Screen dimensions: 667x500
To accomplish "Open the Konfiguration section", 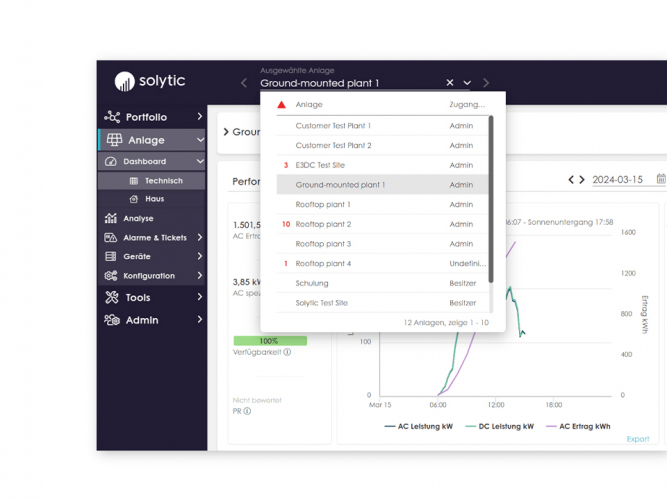I will (152, 276).
